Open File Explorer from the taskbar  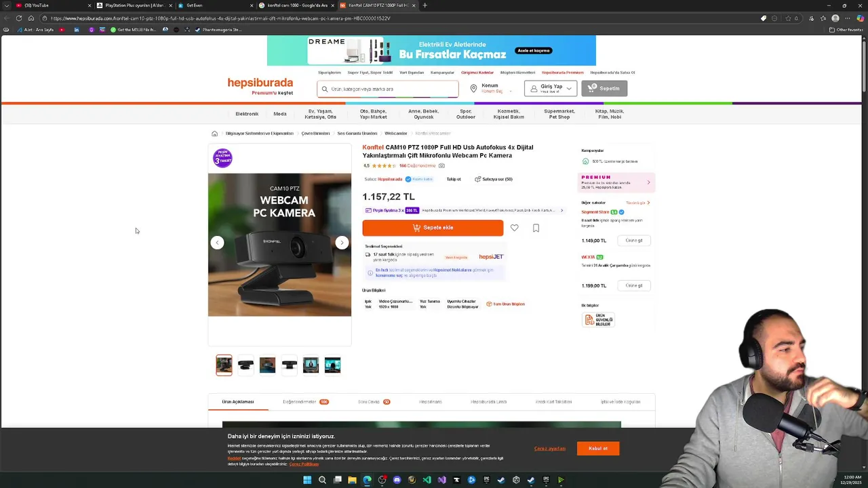(352, 480)
